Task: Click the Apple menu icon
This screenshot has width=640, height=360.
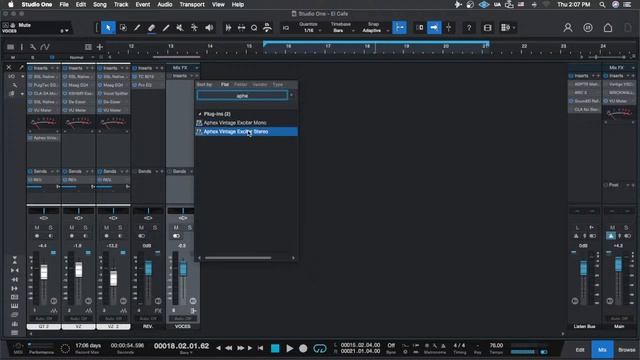Action: click(11, 4)
